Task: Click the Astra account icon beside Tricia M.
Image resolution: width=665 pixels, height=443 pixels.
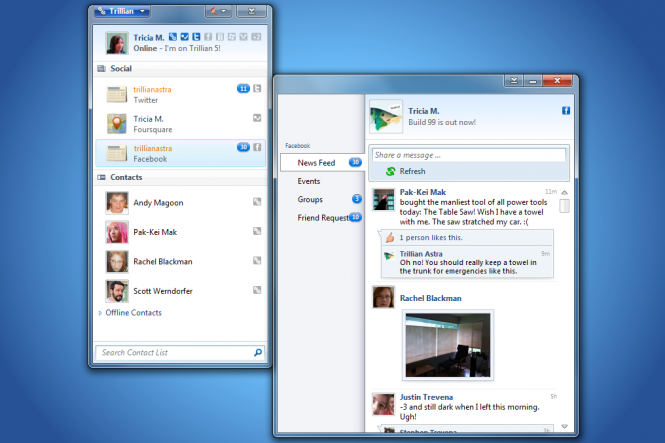Action: 173,37
